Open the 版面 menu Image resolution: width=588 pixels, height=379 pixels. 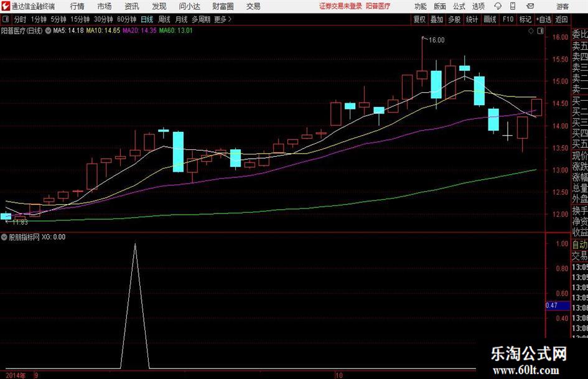(x=440, y=6)
